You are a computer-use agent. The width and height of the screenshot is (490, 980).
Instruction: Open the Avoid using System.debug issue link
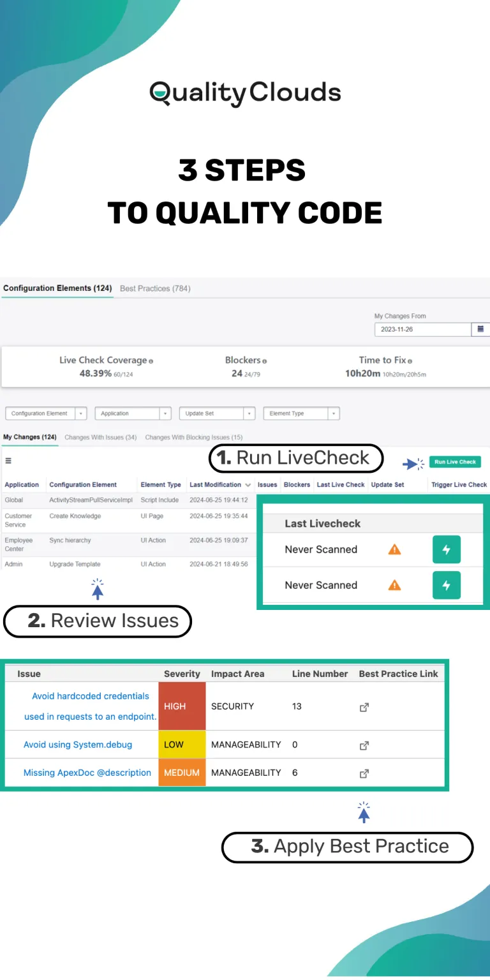coord(78,745)
